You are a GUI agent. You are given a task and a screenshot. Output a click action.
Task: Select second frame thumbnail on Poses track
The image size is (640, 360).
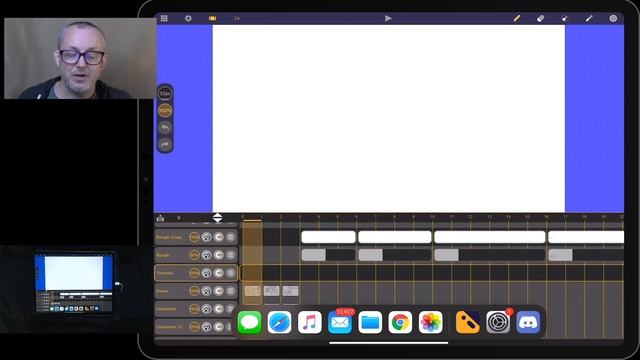(x=271, y=291)
